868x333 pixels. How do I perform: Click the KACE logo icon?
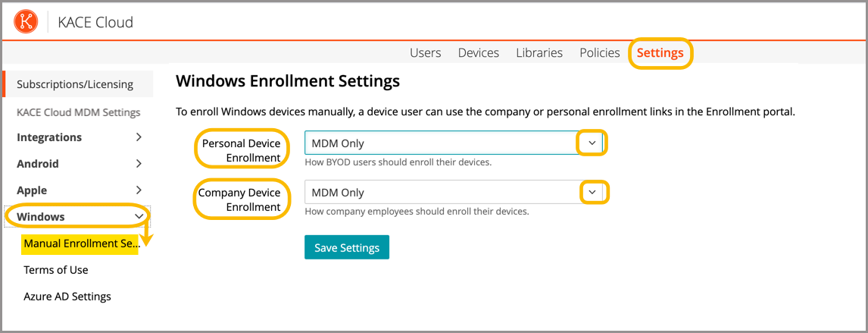(26, 22)
